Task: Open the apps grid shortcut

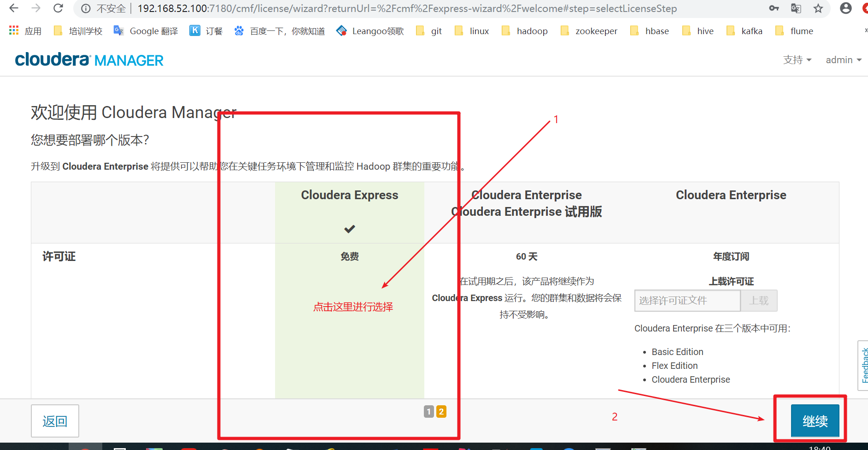Action: [x=25, y=31]
